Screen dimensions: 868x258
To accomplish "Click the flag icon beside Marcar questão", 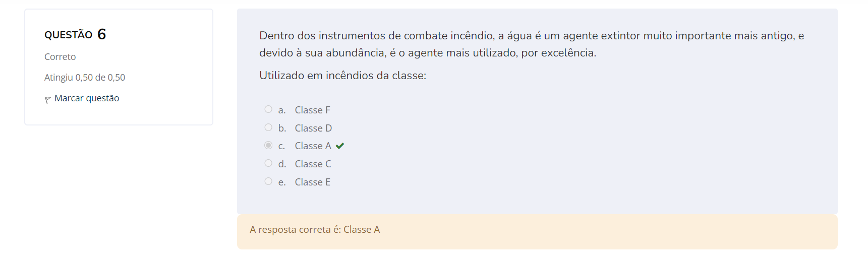I will (x=47, y=99).
